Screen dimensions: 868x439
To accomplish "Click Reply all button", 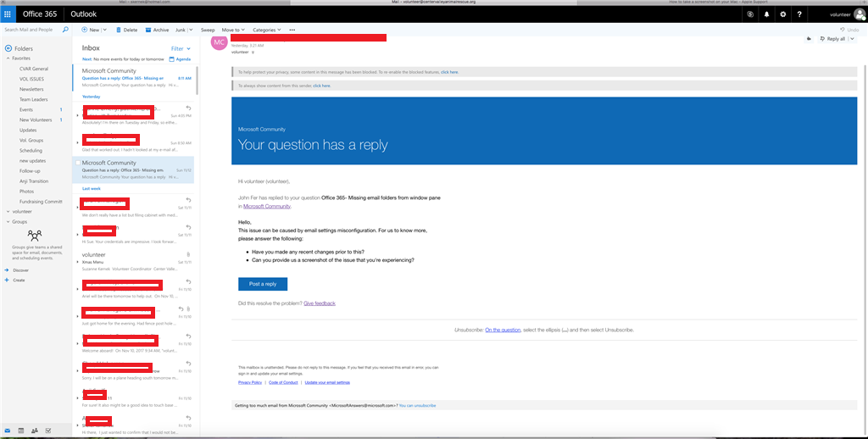I will pyautogui.click(x=832, y=39).
